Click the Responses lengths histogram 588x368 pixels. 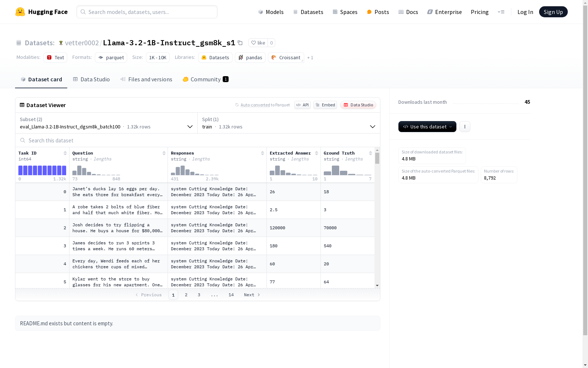coord(195,170)
